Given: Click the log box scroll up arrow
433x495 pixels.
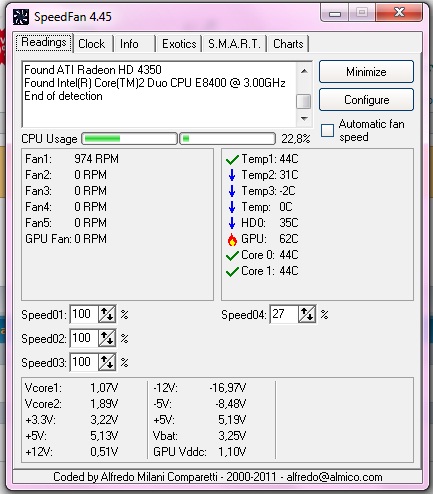Looking at the screenshot, I should click(x=304, y=71).
